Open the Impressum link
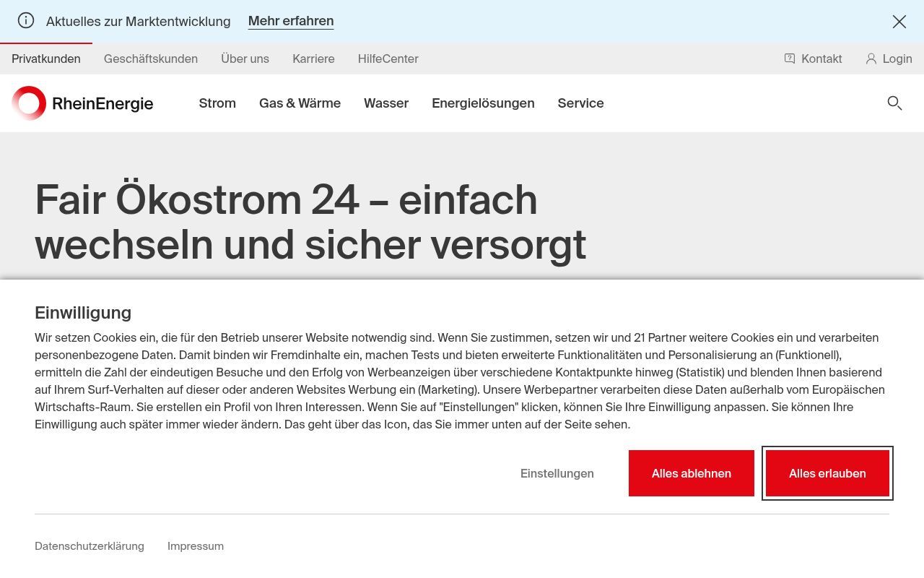 [196, 546]
